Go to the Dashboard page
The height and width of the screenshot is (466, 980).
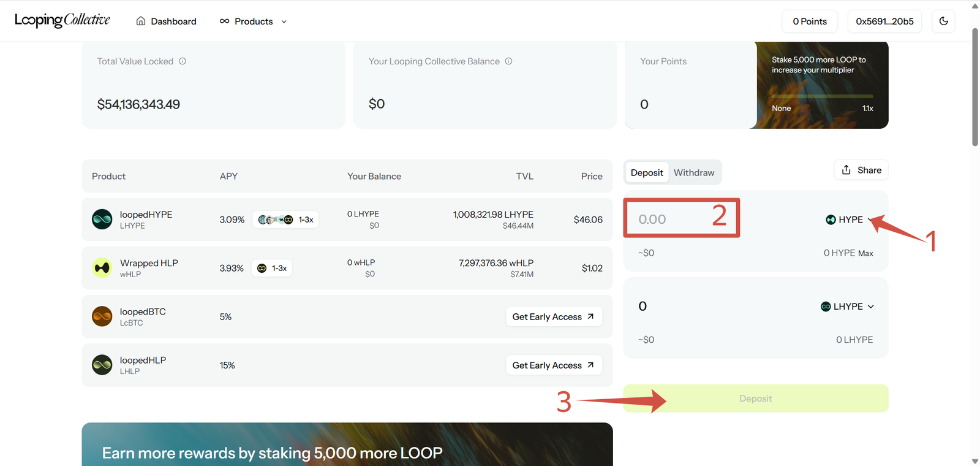point(166,21)
